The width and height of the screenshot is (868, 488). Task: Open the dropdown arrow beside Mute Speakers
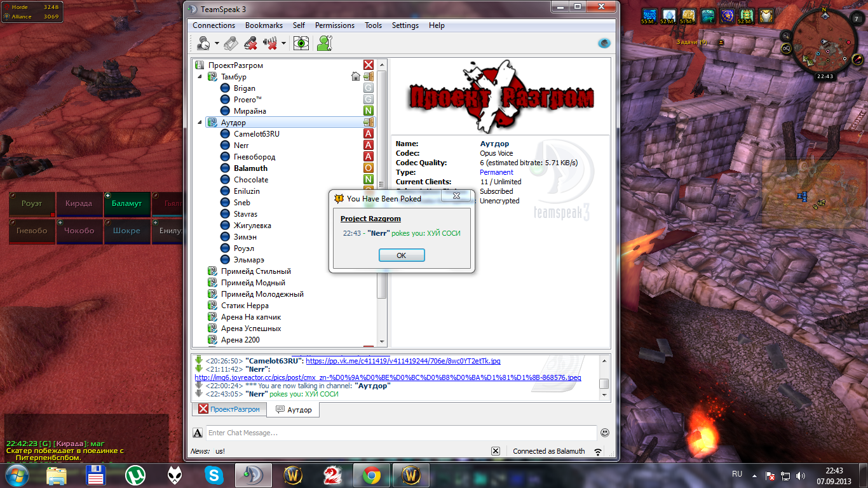pyautogui.click(x=283, y=43)
